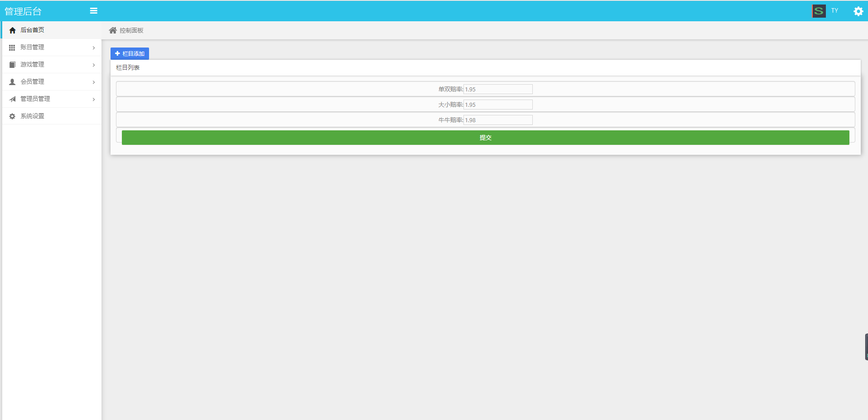The height and width of the screenshot is (420, 868).
Task: Click the gear icon next to 系统设置
Action: pyautogui.click(x=12, y=116)
